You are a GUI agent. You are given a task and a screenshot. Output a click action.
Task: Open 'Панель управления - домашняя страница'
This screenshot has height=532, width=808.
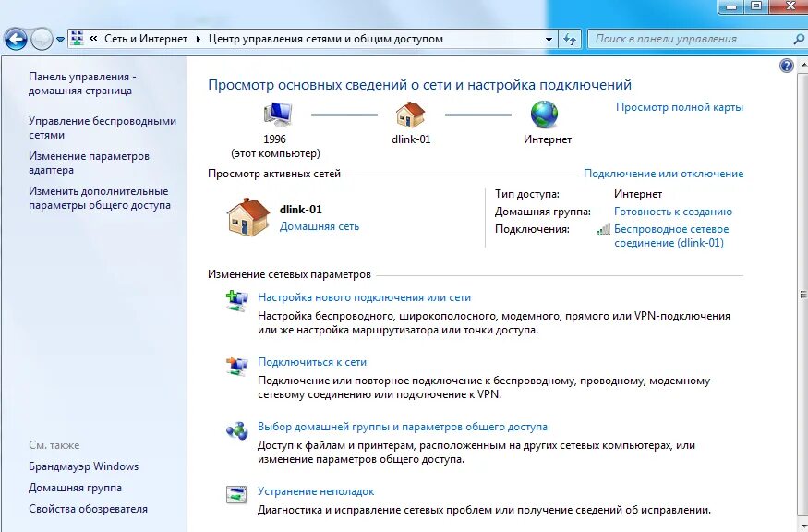click(82, 83)
